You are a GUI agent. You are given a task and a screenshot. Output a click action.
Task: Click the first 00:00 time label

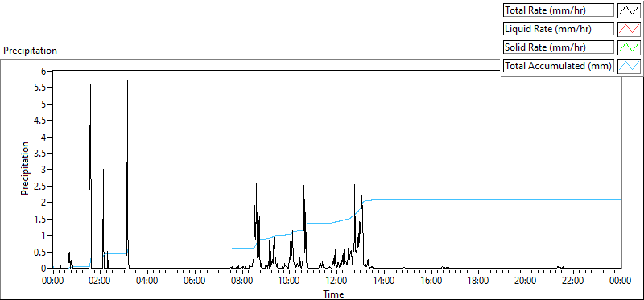(x=52, y=282)
